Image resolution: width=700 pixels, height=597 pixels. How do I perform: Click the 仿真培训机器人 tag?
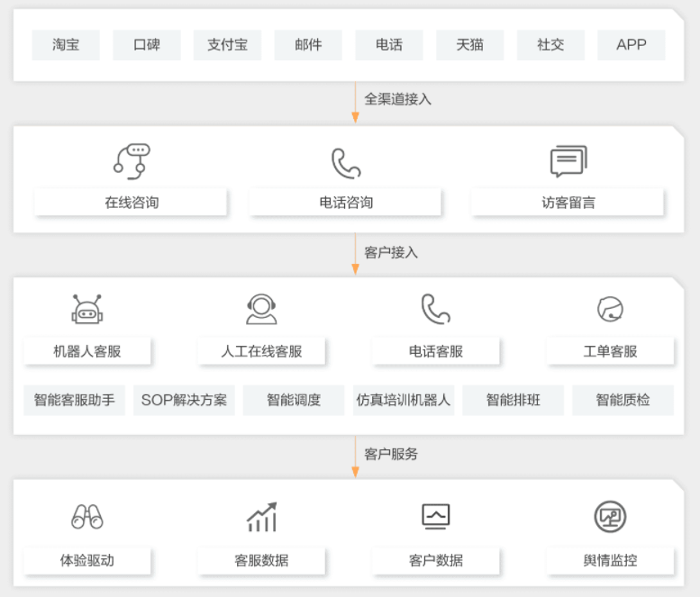pos(404,400)
